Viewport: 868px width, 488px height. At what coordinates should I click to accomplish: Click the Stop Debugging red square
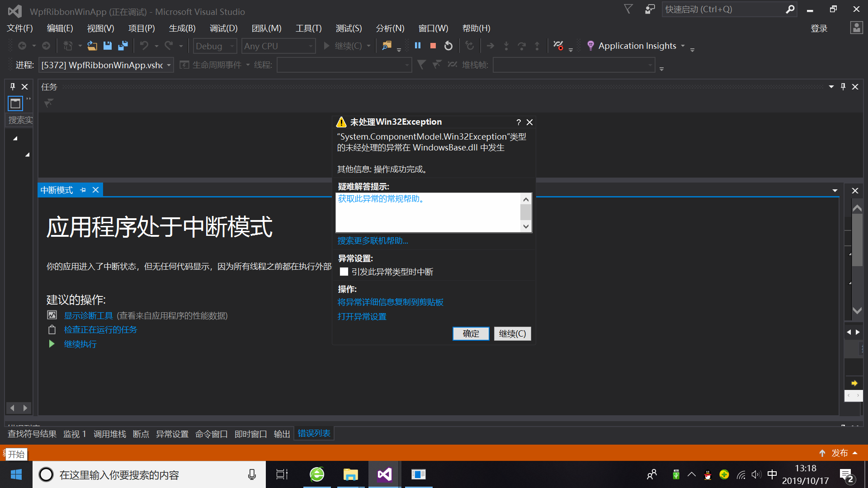pyautogui.click(x=433, y=46)
